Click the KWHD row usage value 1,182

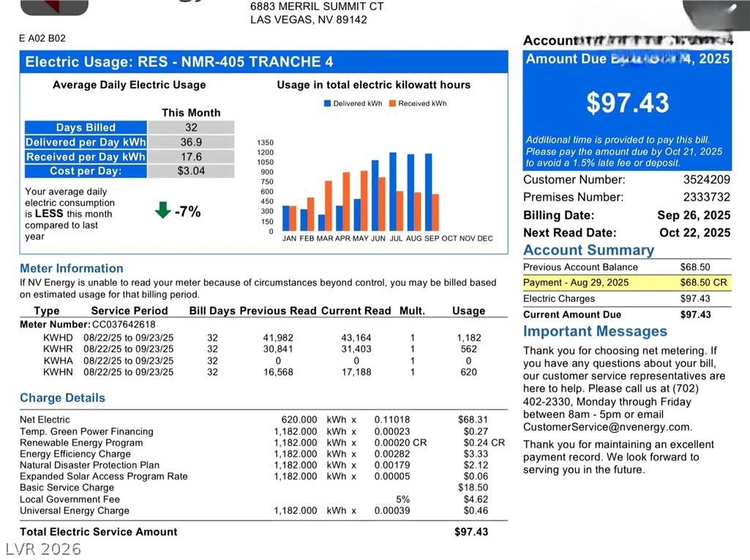469,338
